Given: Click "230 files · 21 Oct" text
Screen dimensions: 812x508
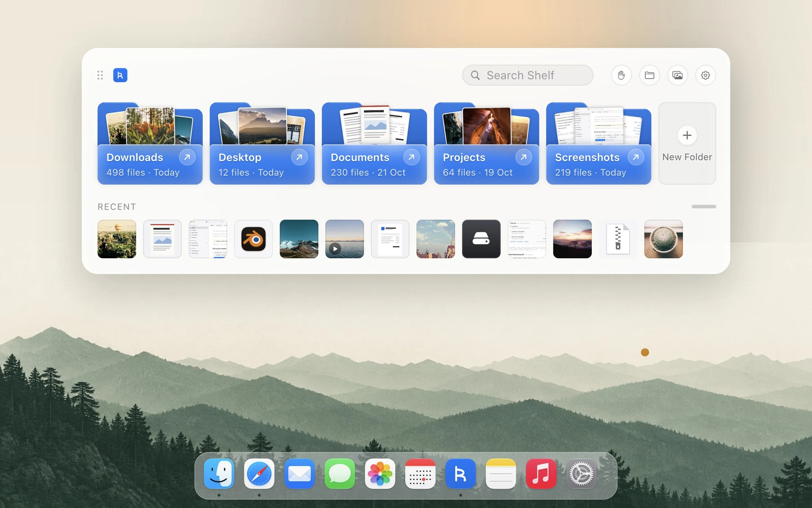Looking at the screenshot, I should pyautogui.click(x=368, y=172).
